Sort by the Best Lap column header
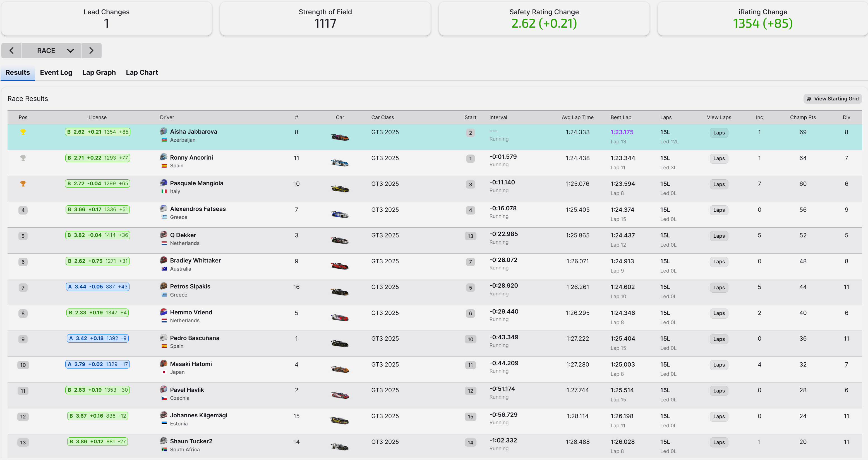 tap(620, 117)
